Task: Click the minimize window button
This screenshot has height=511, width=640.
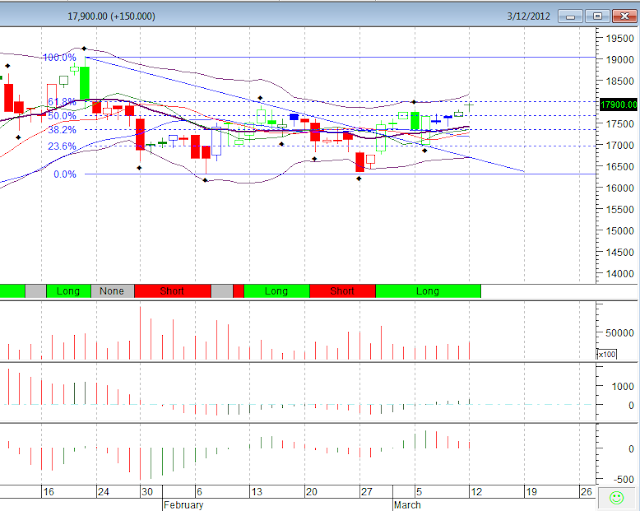Action: pyautogui.click(x=570, y=16)
